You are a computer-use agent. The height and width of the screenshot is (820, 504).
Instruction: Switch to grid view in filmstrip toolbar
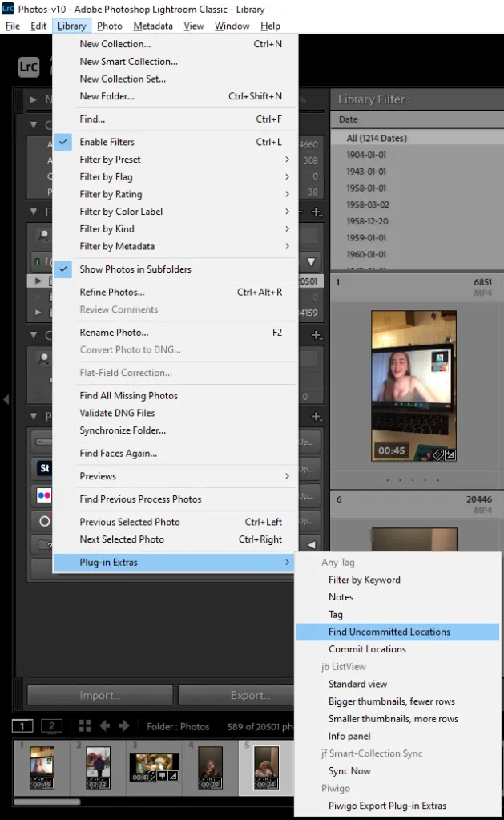point(85,726)
